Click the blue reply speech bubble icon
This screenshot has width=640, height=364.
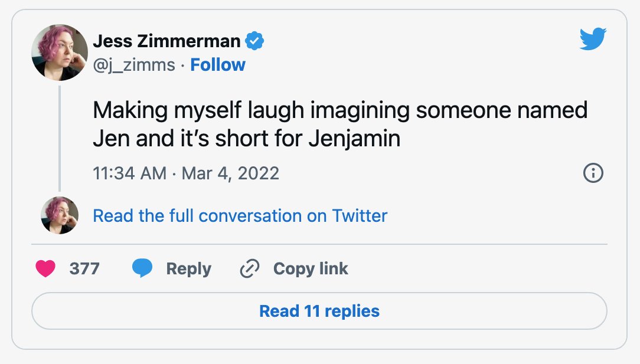(142, 268)
